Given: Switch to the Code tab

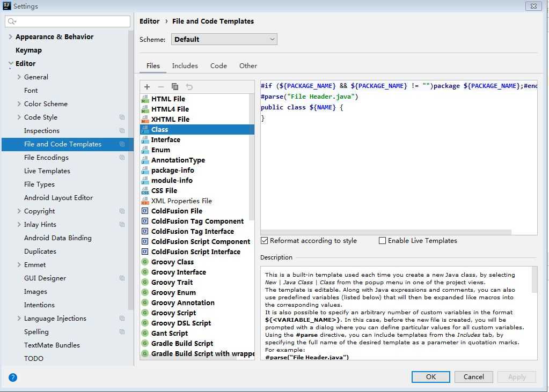Looking at the screenshot, I should [218, 66].
